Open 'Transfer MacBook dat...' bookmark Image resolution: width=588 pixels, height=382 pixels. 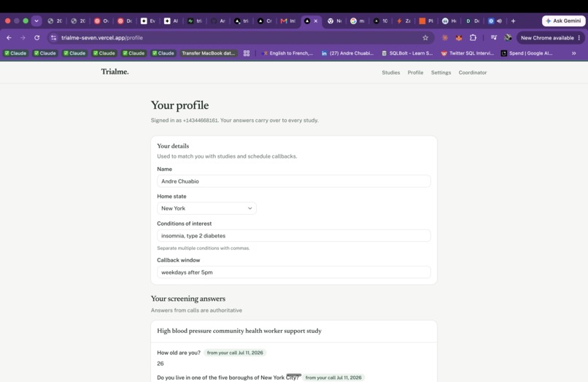pyautogui.click(x=209, y=53)
